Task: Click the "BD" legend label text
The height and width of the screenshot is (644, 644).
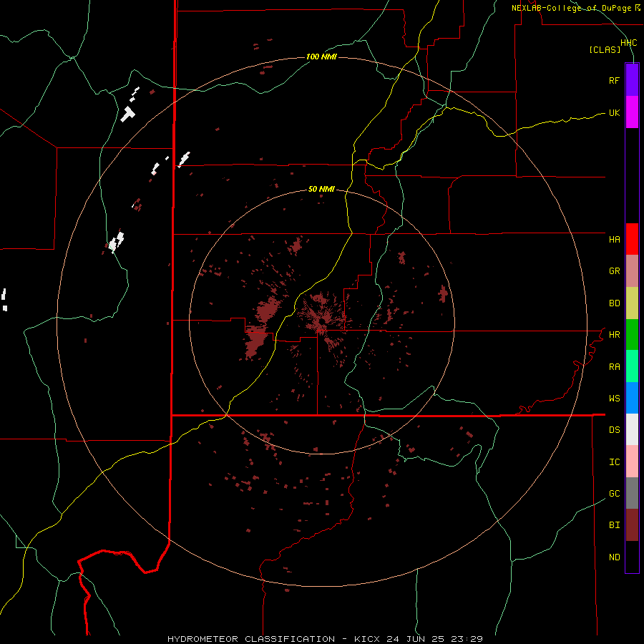Action: 614,303
